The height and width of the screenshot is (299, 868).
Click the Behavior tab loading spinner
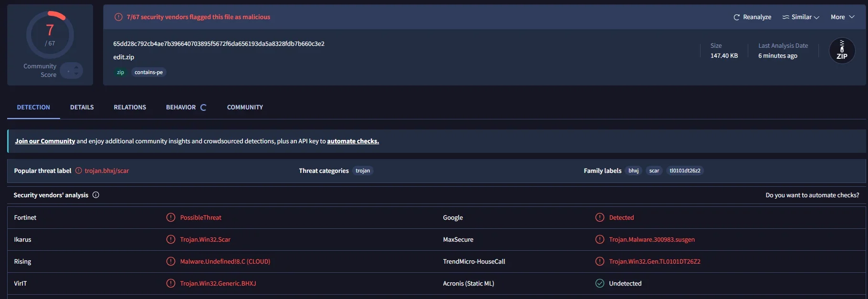click(x=203, y=107)
